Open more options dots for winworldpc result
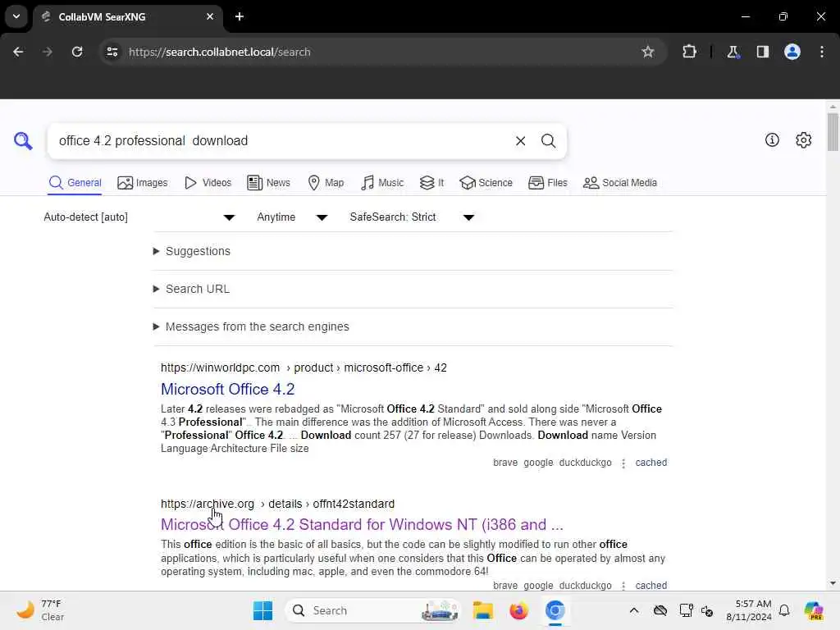This screenshot has width=840, height=630. 623,463
